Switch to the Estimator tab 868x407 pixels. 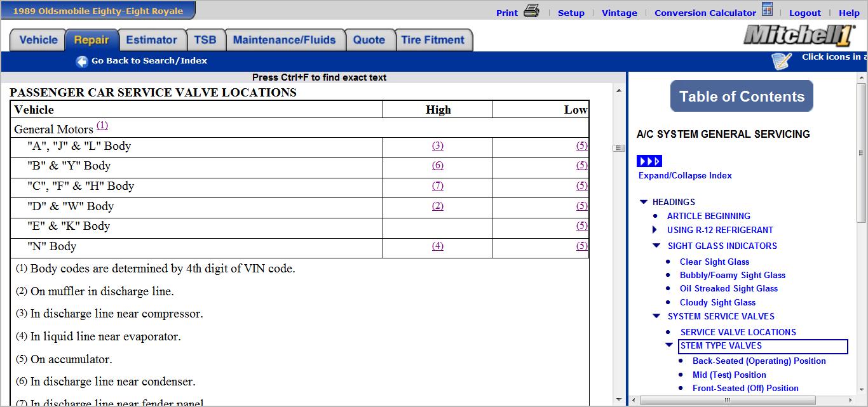pyautogui.click(x=152, y=40)
